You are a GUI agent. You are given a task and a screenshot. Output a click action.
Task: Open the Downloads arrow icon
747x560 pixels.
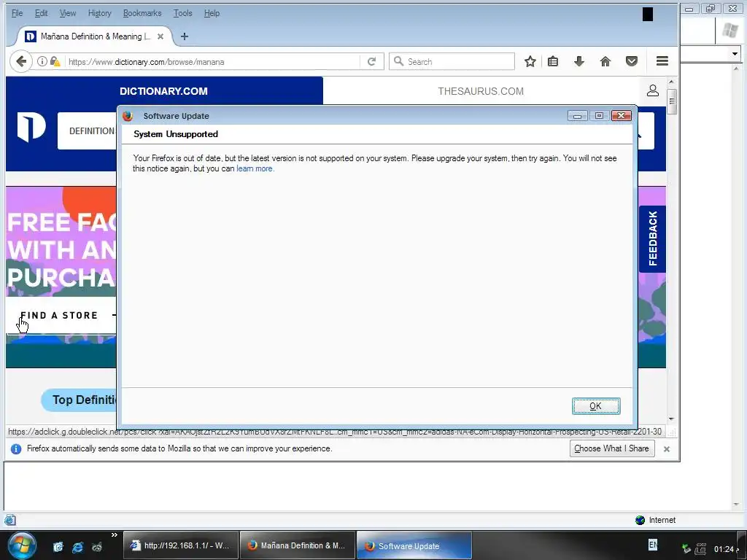pyautogui.click(x=578, y=61)
